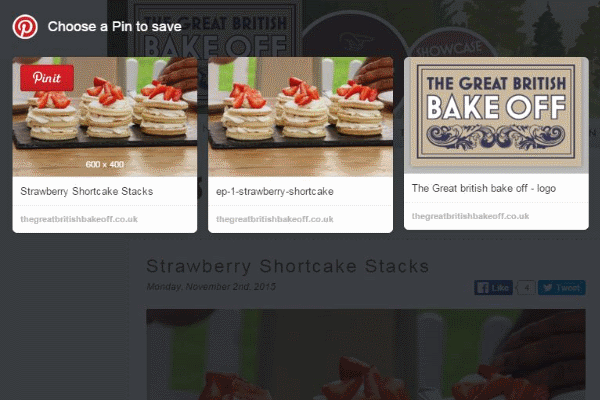Click the large dimmed article photo
The image size is (600, 400).
point(366,354)
